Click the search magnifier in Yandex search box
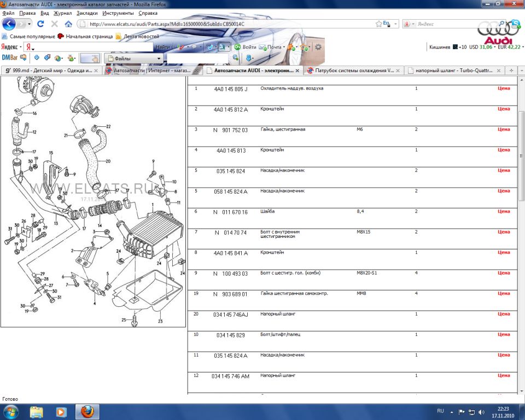The height and width of the screenshot is (420, 525). (501, 24)
